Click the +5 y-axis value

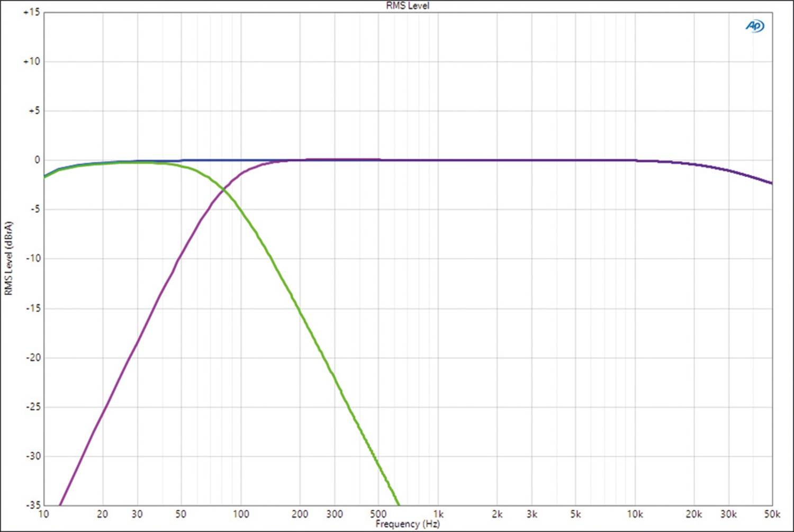pos(34,111)
